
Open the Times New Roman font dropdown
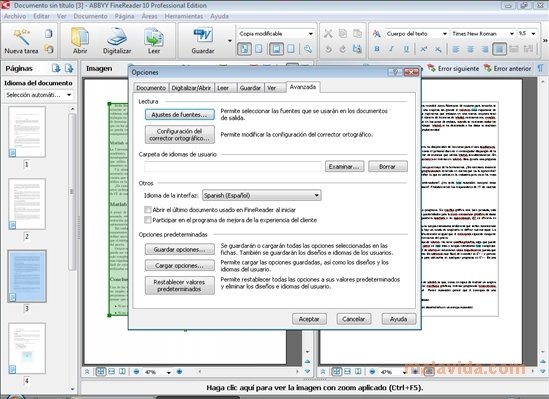(x=482, y=34)
